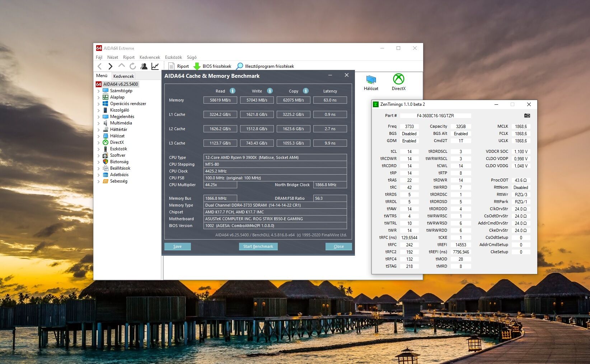Open the Riport menu in menu bar
Screen dimensions: 590x364
129,57
